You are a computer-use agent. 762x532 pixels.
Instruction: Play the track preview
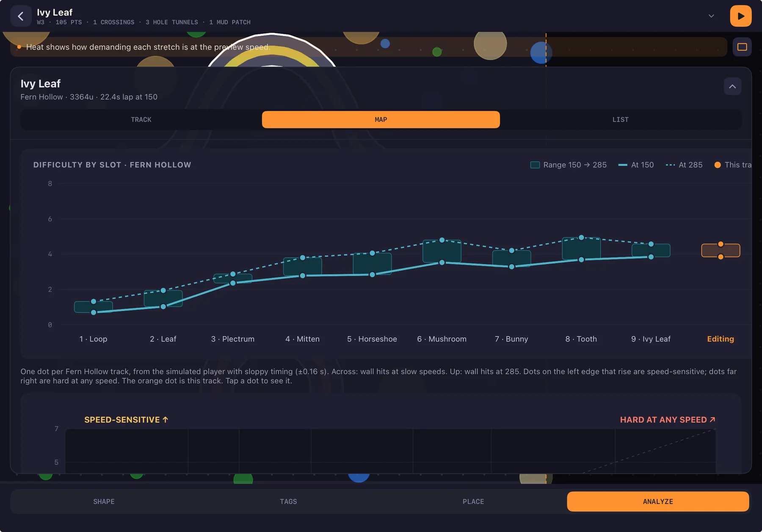740,16
